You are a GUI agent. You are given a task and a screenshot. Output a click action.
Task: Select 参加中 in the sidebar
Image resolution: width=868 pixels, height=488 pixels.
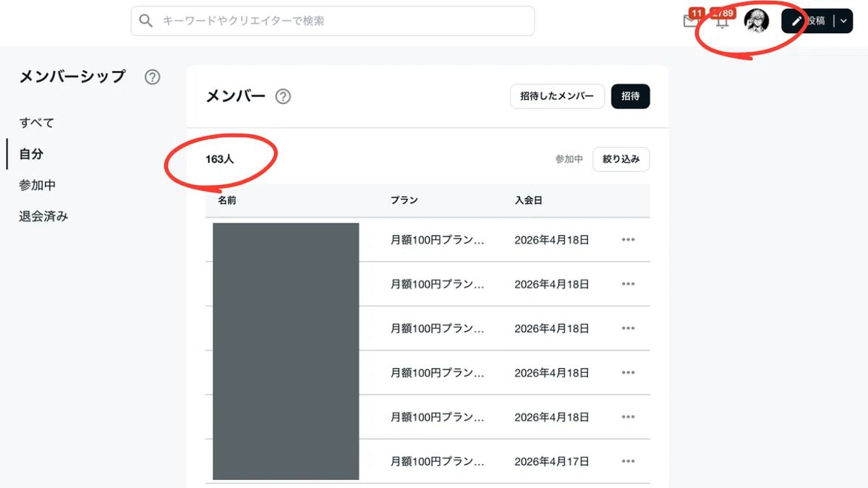tap(38, 185)
